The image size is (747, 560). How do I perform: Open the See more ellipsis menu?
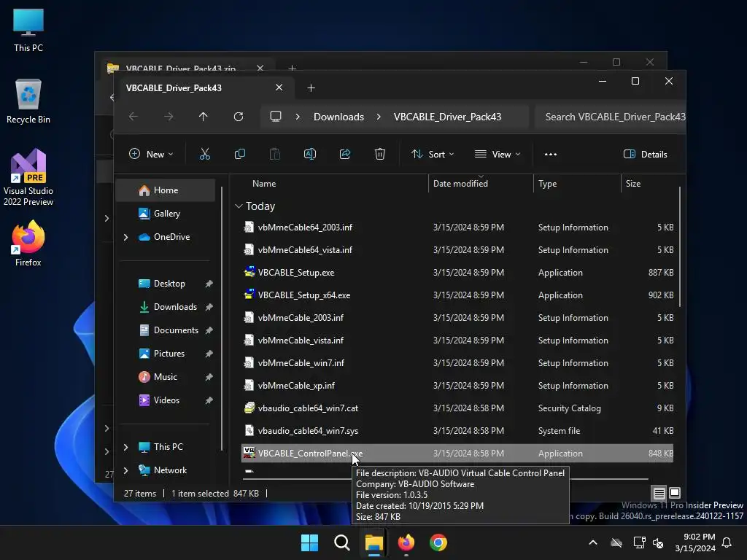tap(550, 155)
